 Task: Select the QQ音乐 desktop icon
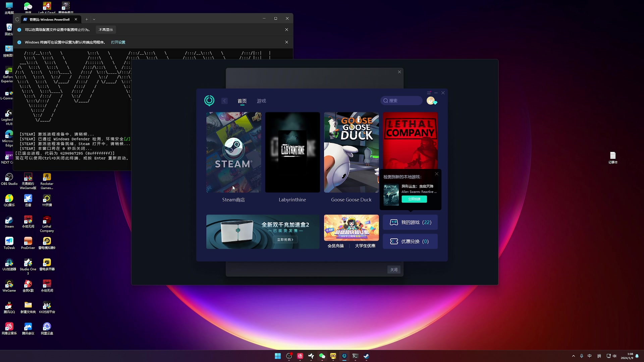click(x=9, y=200)
